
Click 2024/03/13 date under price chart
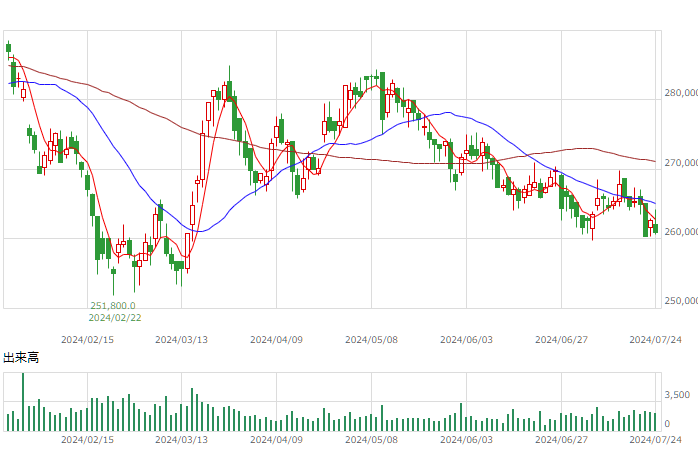click(x=181, y=340)
